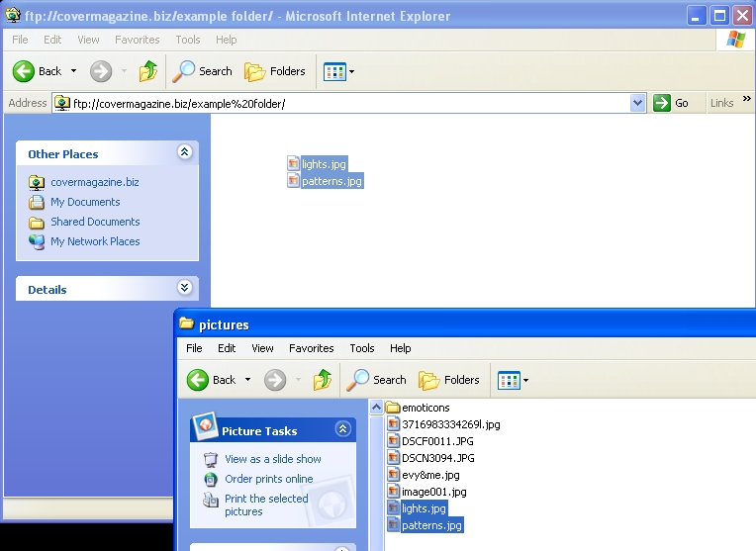756x551 pixels.
Task: Click the Shared Documents folder icon
Action: tap(37, 223)
